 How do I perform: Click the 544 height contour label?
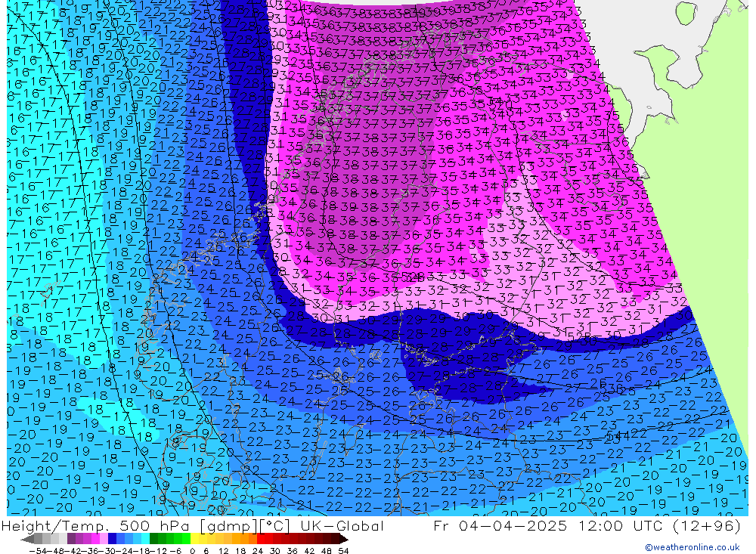(617, 437)
